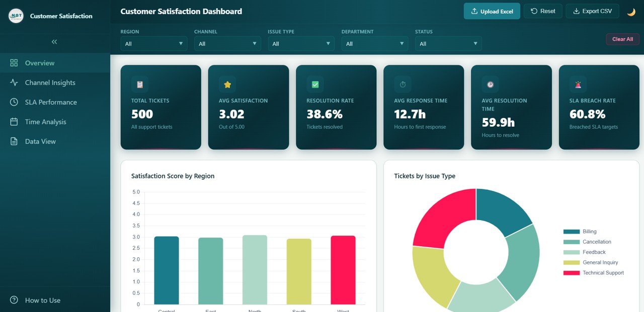The width and height of the screenshot is (644, 312).
Task: Click the Customer Satisfaction logo icon
Action: (x=17, y=16)
